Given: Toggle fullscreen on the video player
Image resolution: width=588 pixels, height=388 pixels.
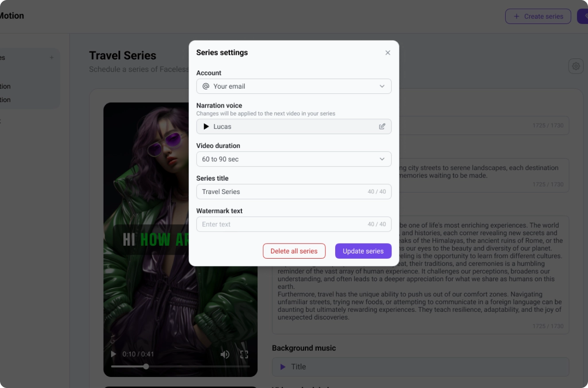Looking at the screenshot, I should coord(244,354).
